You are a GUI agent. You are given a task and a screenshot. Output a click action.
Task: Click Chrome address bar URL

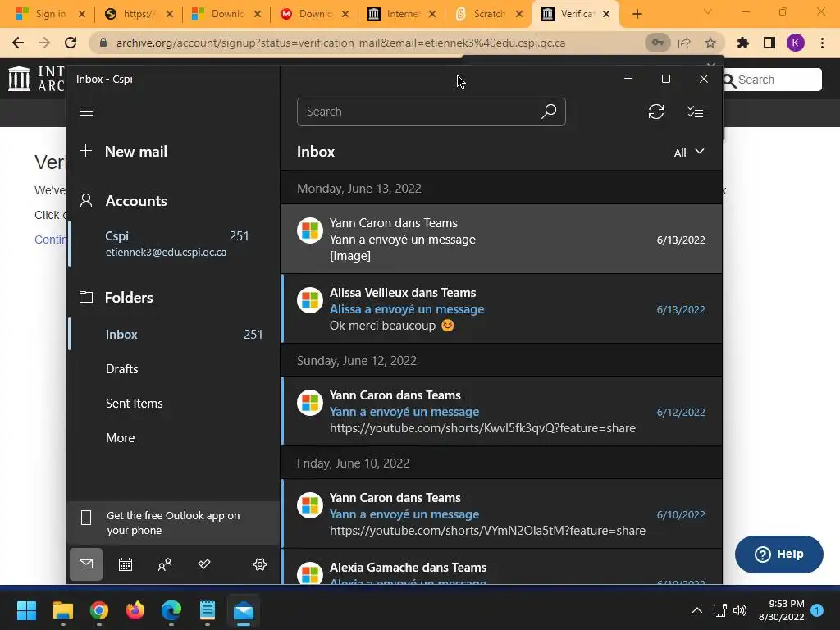tap(340, 43)
